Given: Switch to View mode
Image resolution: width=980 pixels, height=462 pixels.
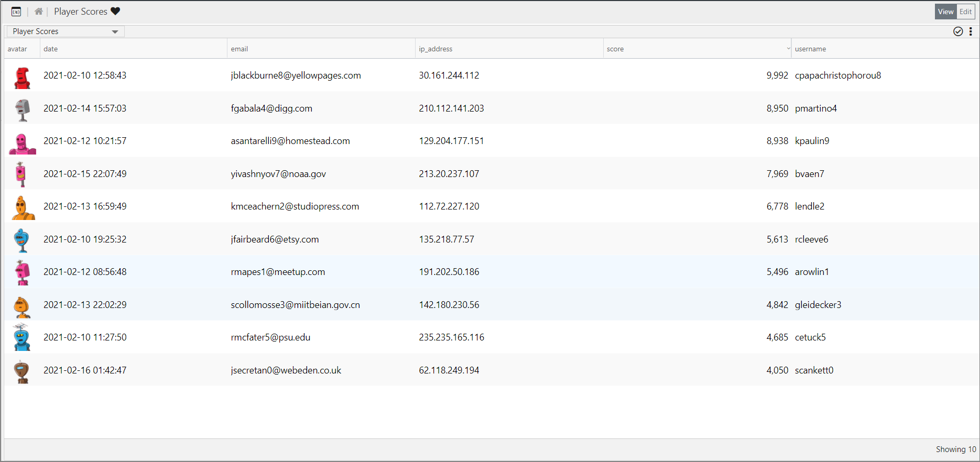Looking at the screenshot, I should coord(945,12).
